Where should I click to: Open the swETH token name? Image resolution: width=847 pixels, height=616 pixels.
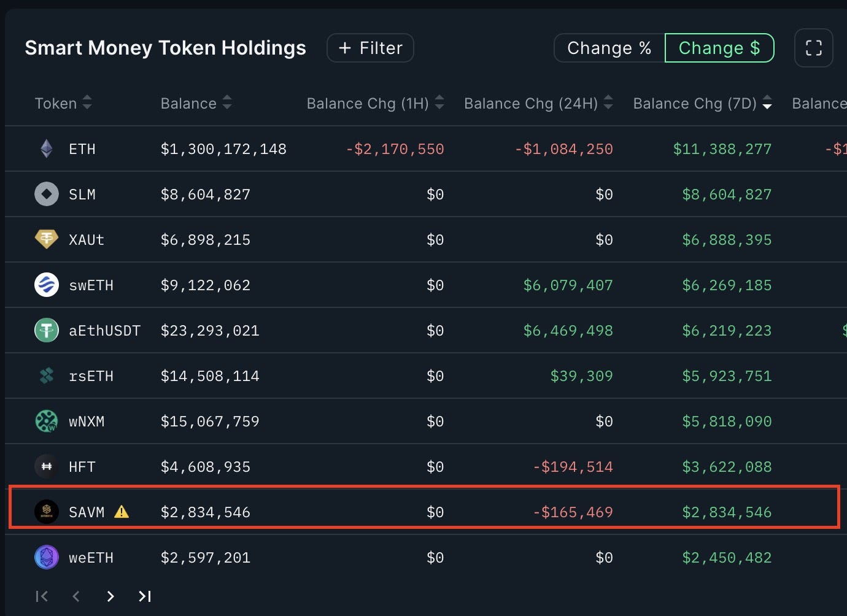point(91,285)
